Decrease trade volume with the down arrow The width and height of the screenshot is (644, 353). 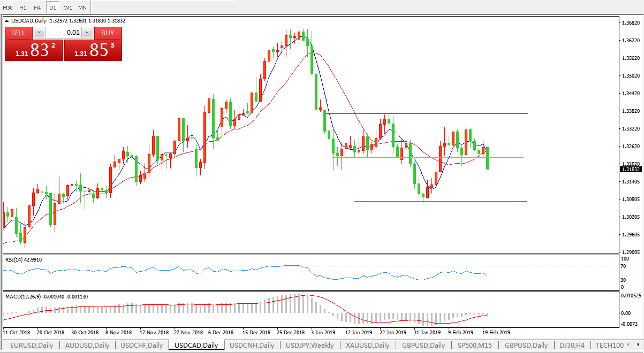40,33
